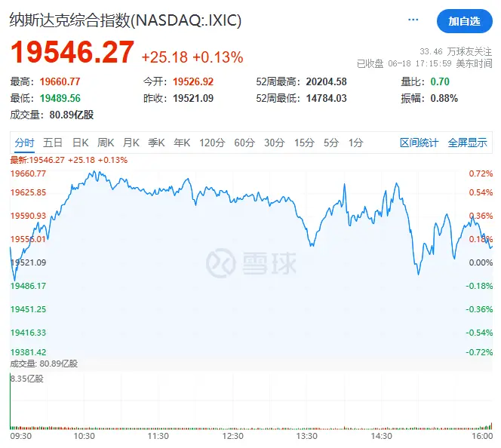
Task: Click the price line peak near 10:30
Action: click(x=94, y=173)
